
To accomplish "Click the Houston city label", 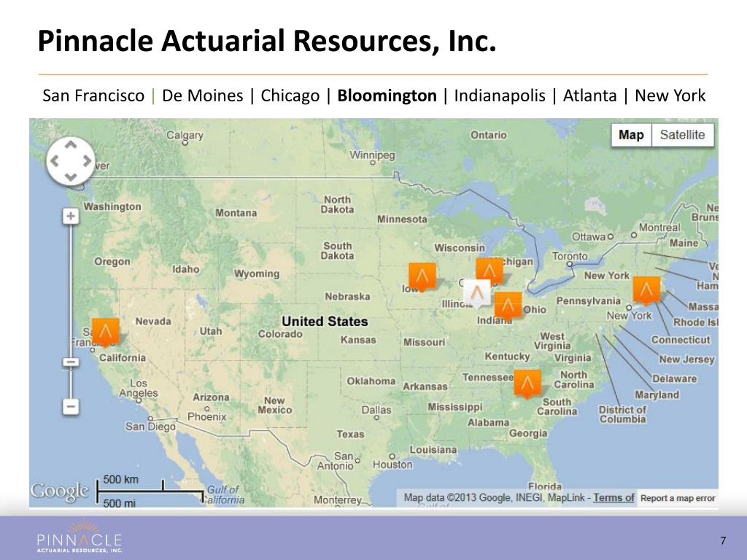I will click(392, 464).
